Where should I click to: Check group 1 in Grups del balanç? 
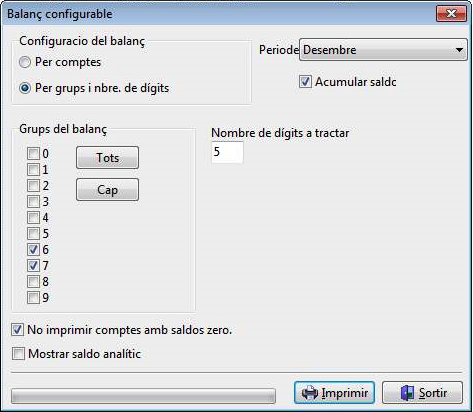[33, 170]
